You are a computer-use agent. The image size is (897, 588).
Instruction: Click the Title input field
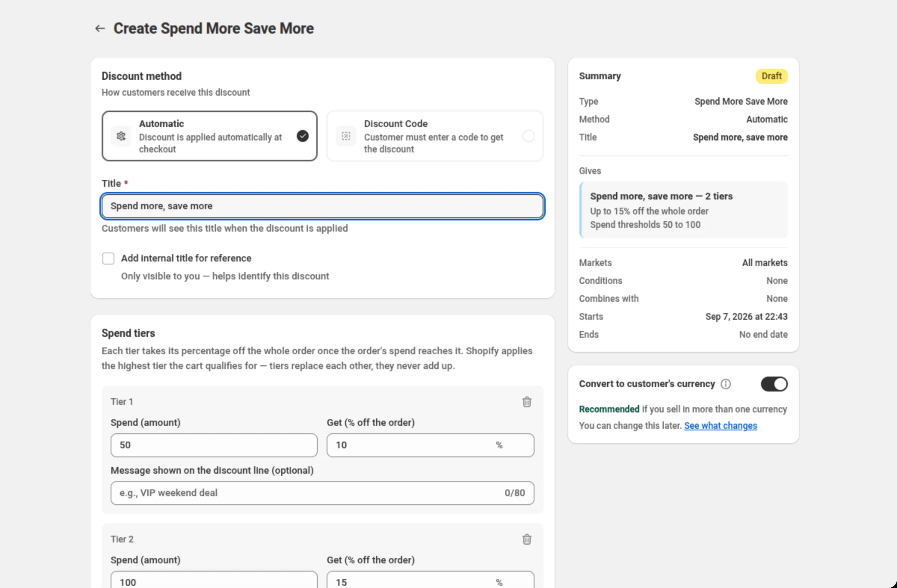click(x=322, y=206)
